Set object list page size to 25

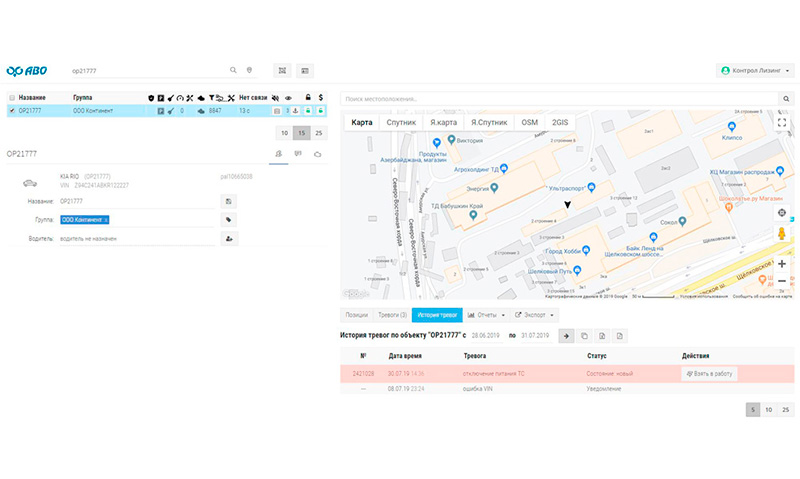coord(319,133)
